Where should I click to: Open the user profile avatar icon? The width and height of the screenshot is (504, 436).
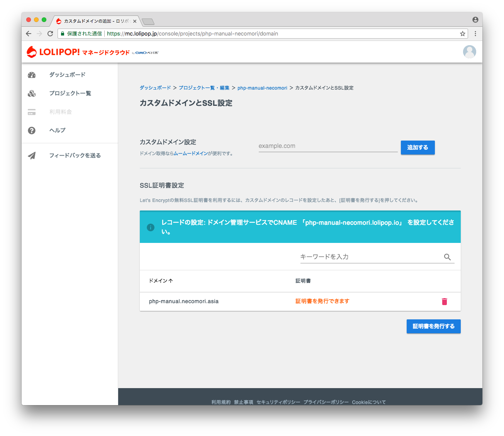[469, 51]
